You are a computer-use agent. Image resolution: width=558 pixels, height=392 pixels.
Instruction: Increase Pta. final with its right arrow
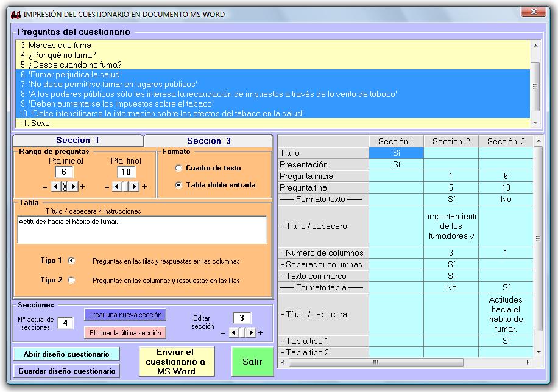134,186
